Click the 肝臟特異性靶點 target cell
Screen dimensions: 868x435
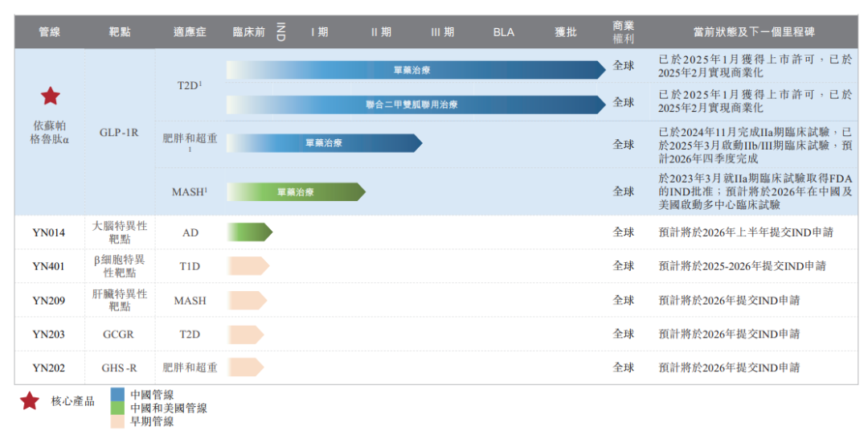(x=120, y=301)
